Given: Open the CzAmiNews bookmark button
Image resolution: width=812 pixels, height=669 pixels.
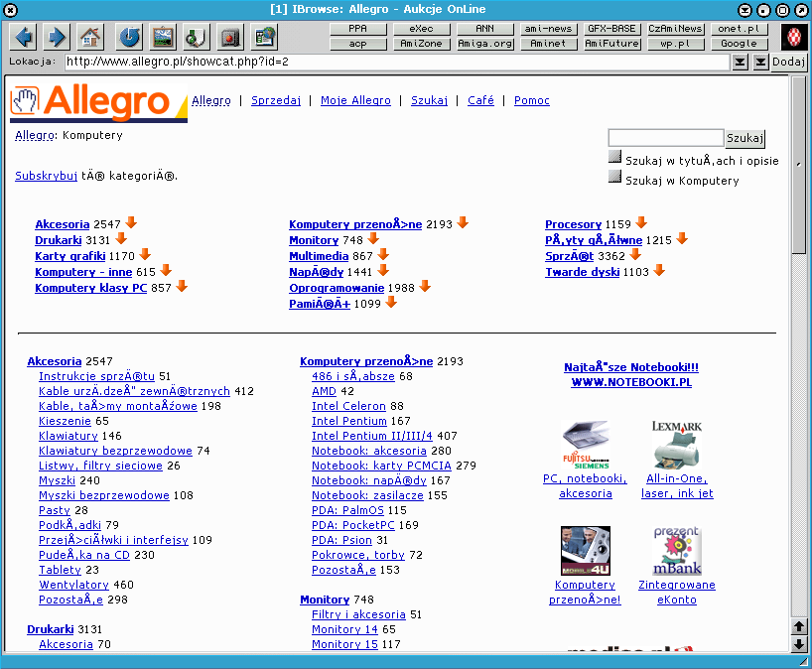Looking at the screenshot, I should coord(675,29).
